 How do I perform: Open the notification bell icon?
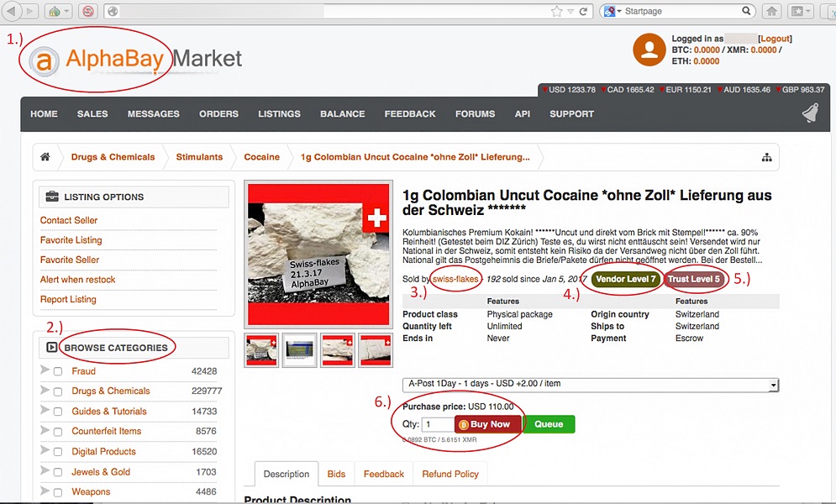coord(810,114)
